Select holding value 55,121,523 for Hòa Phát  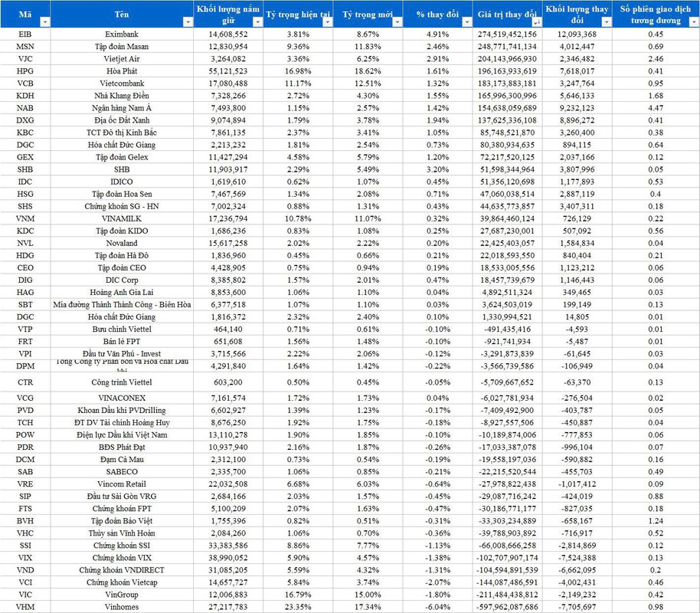[x=228, y=71]
